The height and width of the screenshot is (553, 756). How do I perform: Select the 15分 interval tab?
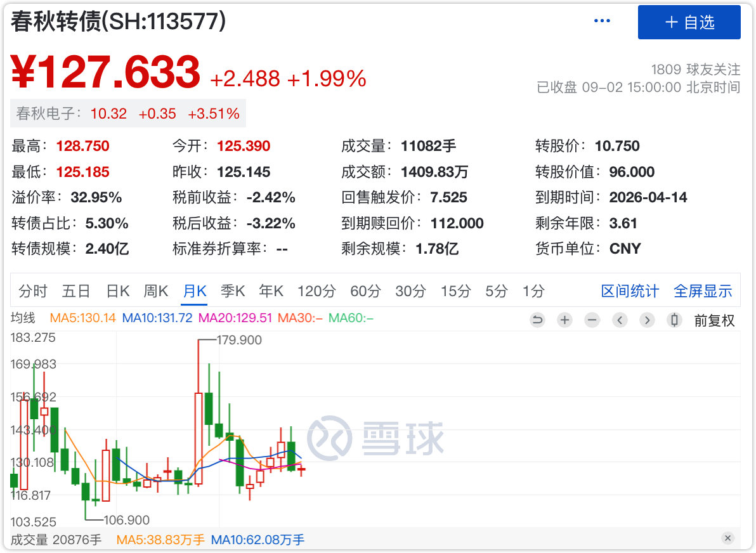point(455,290)
